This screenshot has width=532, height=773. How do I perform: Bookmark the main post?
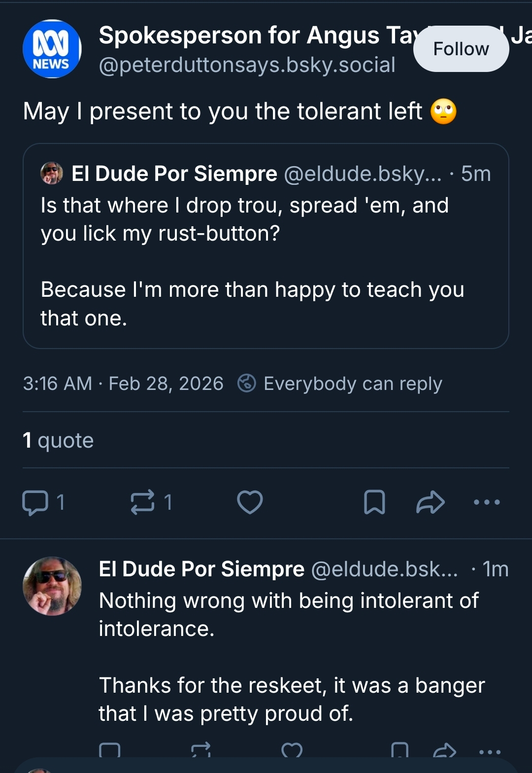click(x=374, y=502)
